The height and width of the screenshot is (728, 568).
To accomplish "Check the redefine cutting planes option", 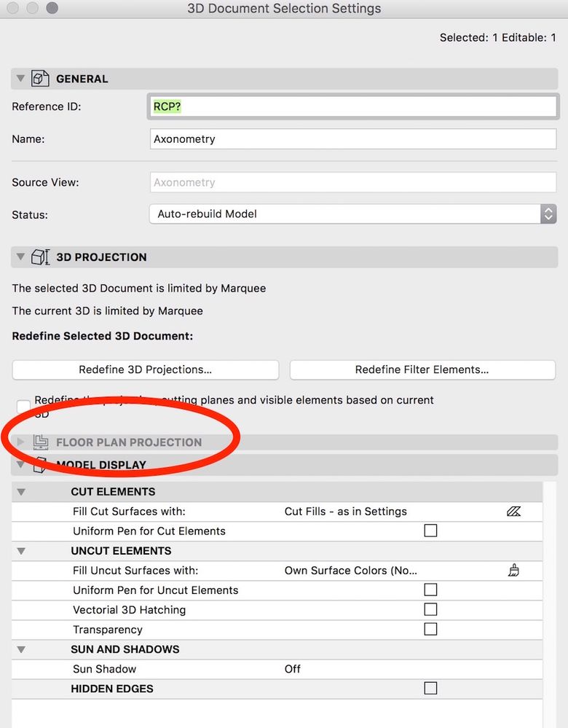I will (x=23, y=405).
